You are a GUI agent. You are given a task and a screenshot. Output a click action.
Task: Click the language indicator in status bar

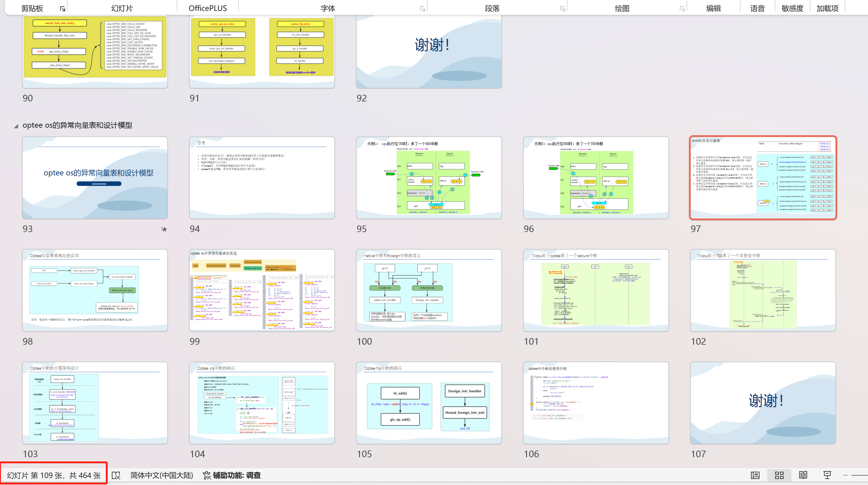point(161,476)
